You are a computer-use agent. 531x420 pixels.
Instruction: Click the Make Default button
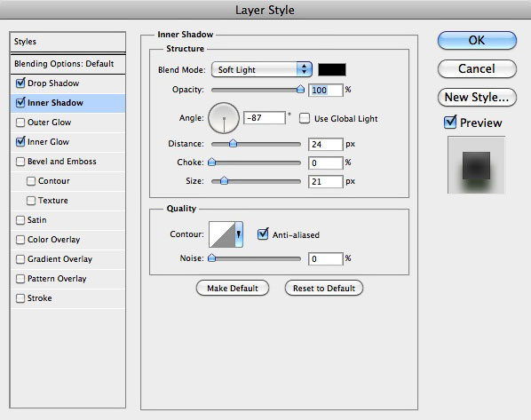coord(233,289)
